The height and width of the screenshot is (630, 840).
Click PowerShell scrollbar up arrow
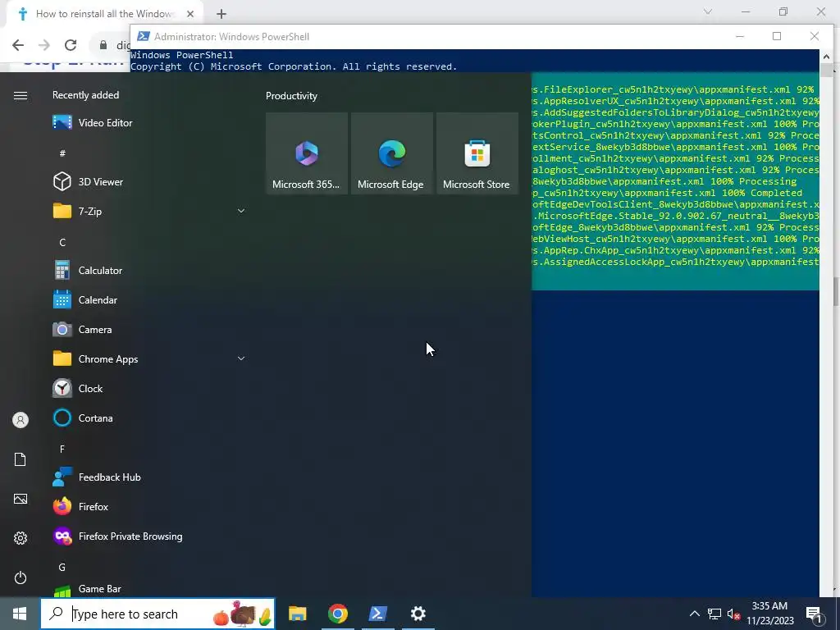826,56
